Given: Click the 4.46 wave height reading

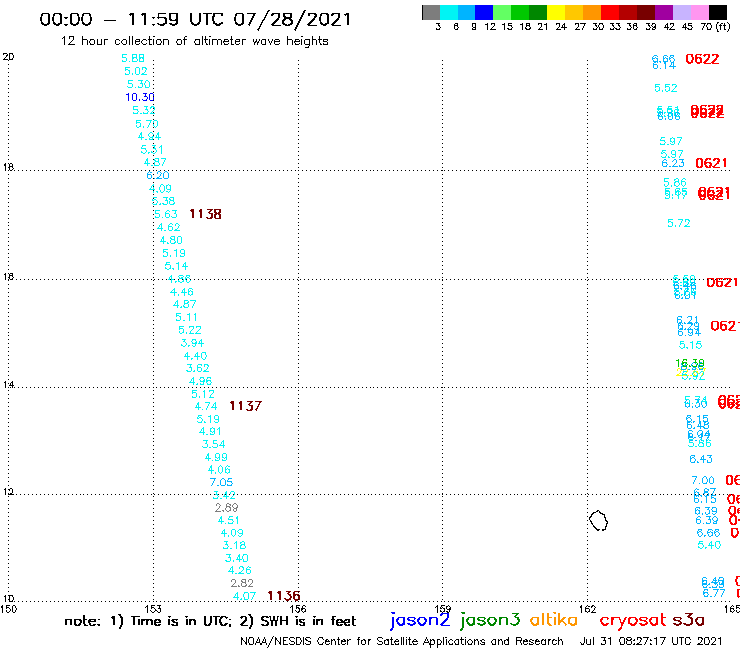Looking at the screenshot, I should [182, 292].
